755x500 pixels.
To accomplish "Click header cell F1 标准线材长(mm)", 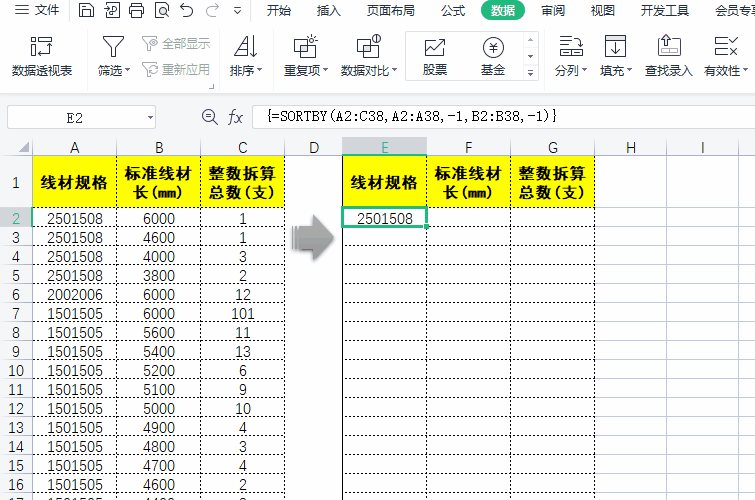I will 469,182.
